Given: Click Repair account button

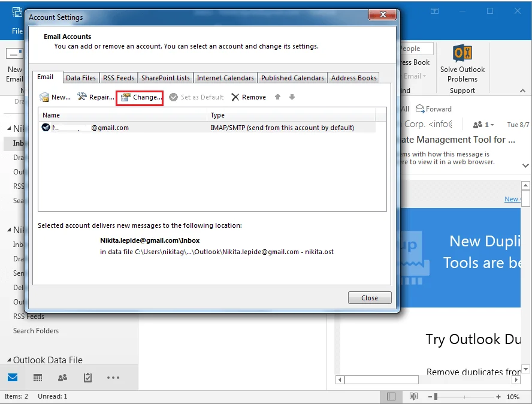Looking at the screenshot, I should tap(95, 97).
